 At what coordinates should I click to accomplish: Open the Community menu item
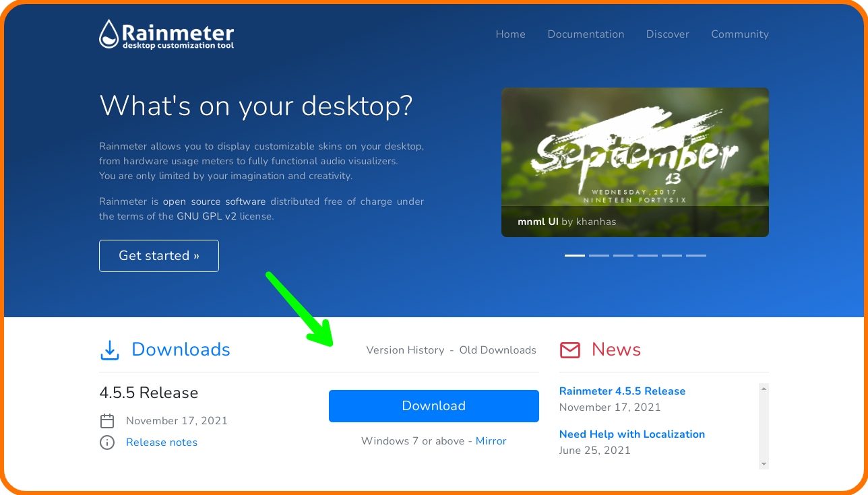click(x=740, y=34)
